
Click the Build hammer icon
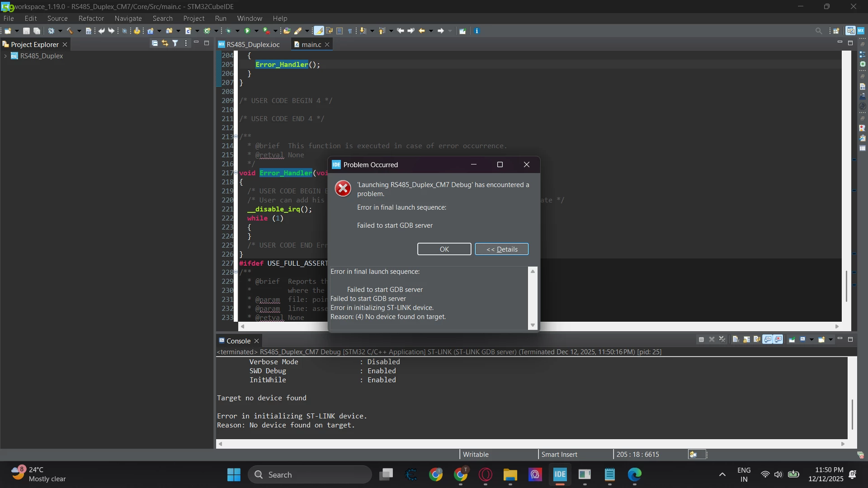pos(70,31)
